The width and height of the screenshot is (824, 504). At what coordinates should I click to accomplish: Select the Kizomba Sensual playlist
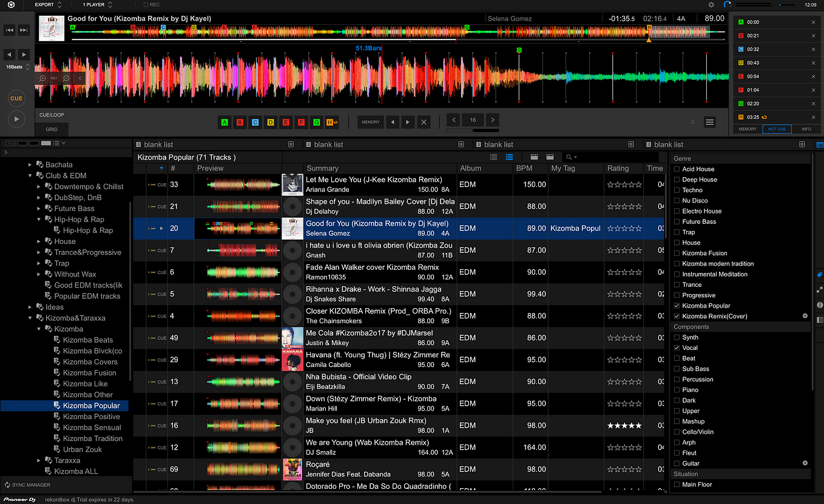[x=92, y=428]
